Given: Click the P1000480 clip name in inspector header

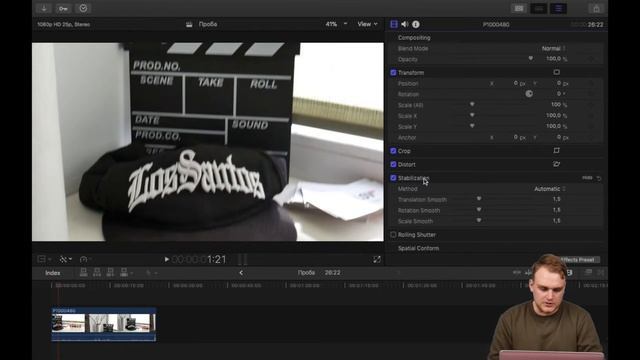Looking at the screenshot, I should pyautogui.click(x=496, y=24).
